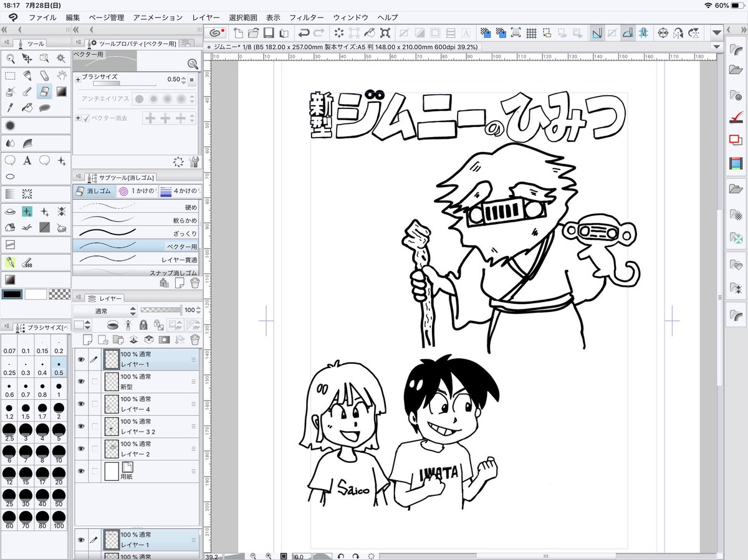This screenshot has width=748, height=560.
Task: Open the brush size stepper arrows
Action: click(x=184, y=79)
